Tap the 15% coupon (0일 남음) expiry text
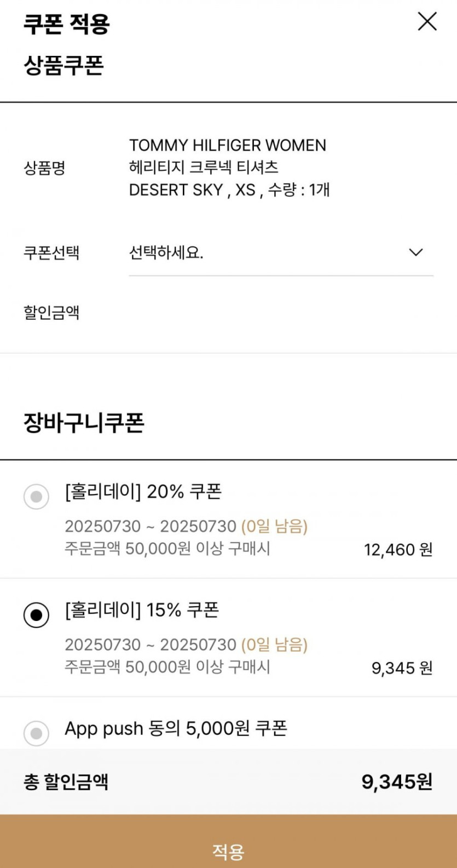 [x=274, y=645]
